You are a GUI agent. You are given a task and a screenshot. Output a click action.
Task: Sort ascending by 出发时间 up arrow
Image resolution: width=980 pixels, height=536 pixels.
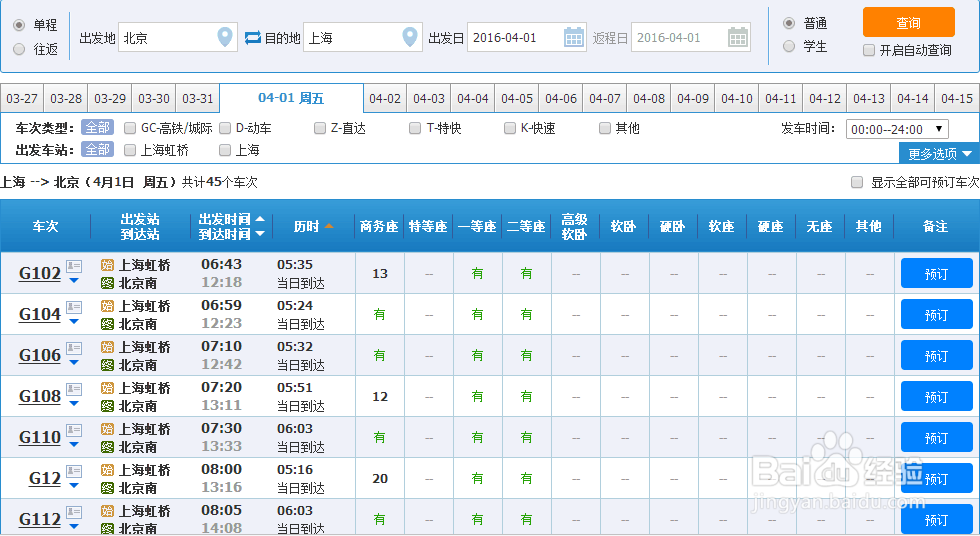tap(260, 219)
